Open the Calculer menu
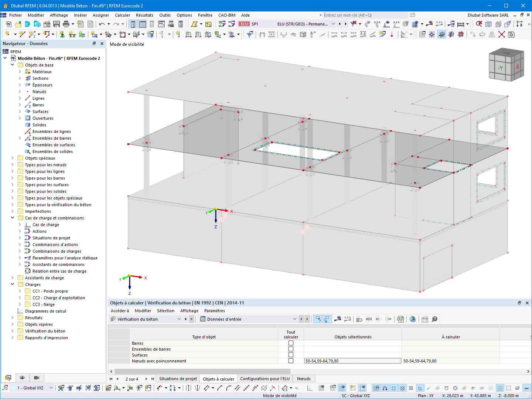Screen dimensions: 532x399 (122, 15)
